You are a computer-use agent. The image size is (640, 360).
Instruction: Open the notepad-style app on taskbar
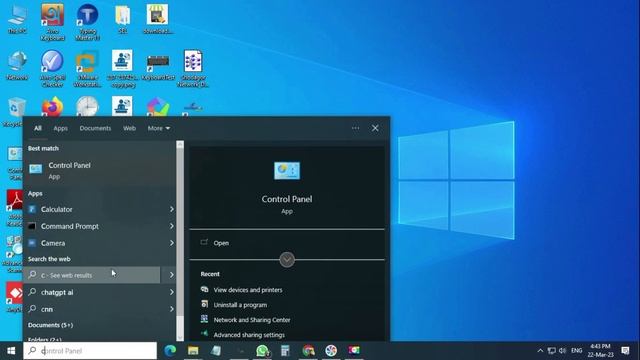[x=216, y=351]
